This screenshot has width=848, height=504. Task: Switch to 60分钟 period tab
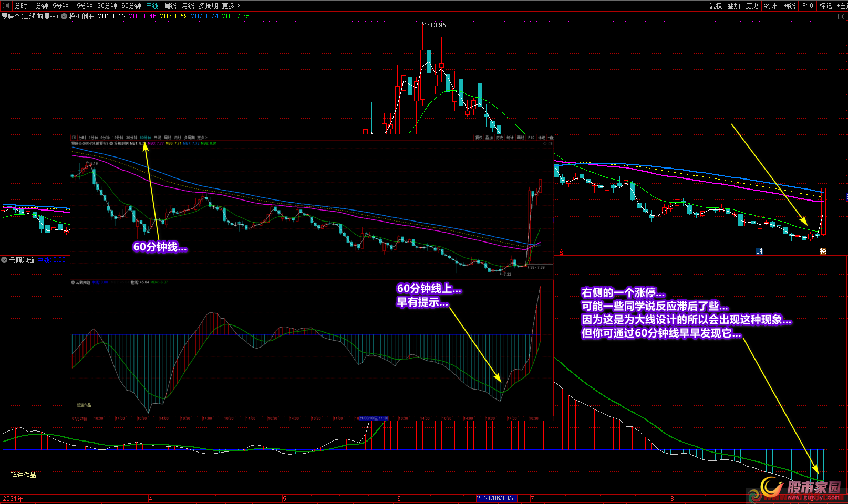tap(131, 6)
